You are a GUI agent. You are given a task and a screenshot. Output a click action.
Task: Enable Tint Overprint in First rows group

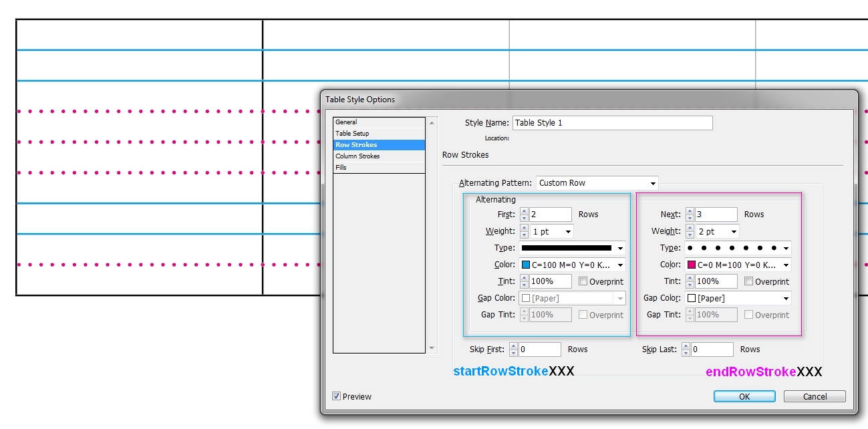click(x=583, y=281)
